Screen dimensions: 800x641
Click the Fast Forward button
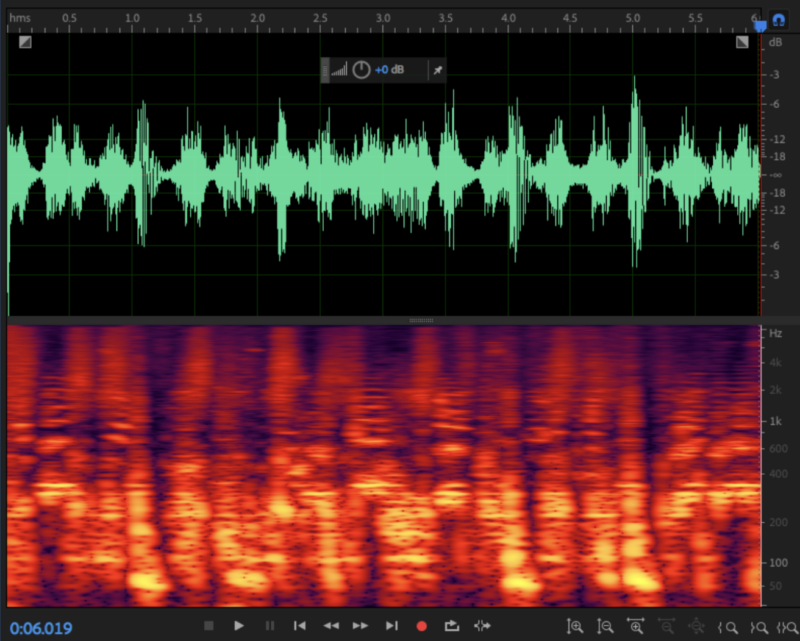point(360,626)
